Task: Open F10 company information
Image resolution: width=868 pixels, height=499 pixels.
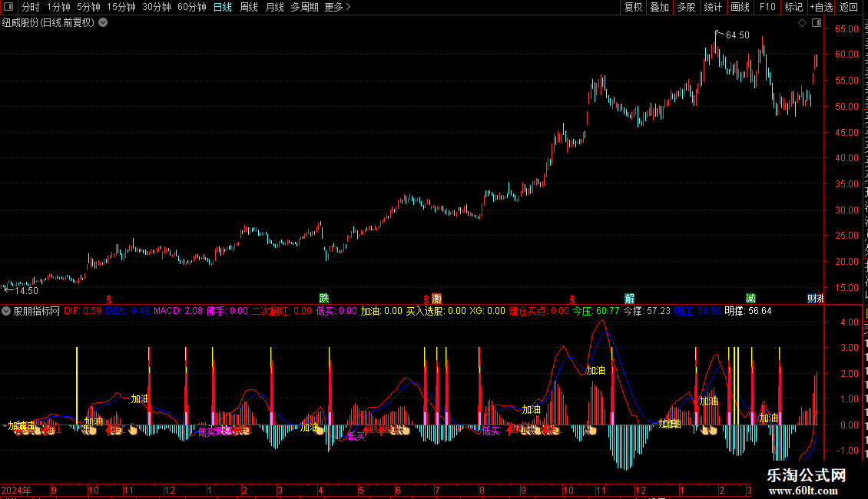Action: 767,7
